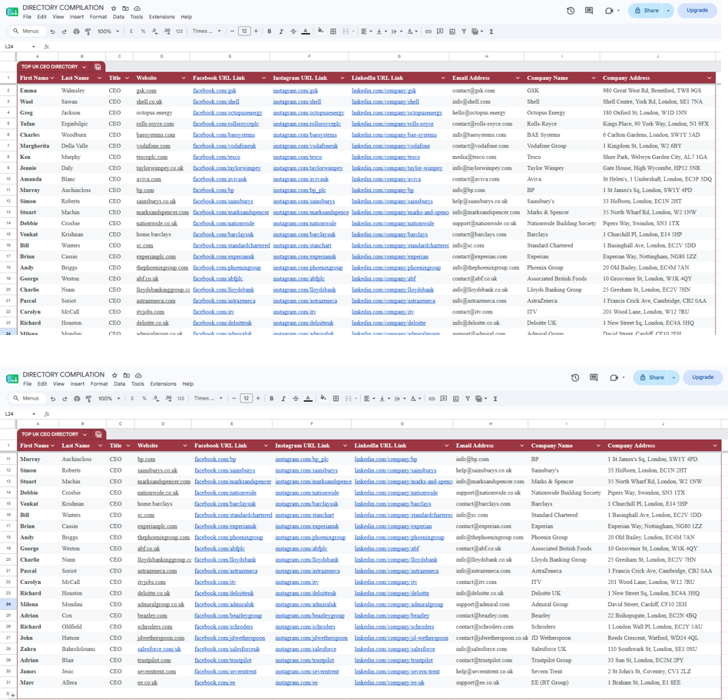Open text color picker in bottom window
The width and height of the screenshot is (728, 700).
(308, 399)
